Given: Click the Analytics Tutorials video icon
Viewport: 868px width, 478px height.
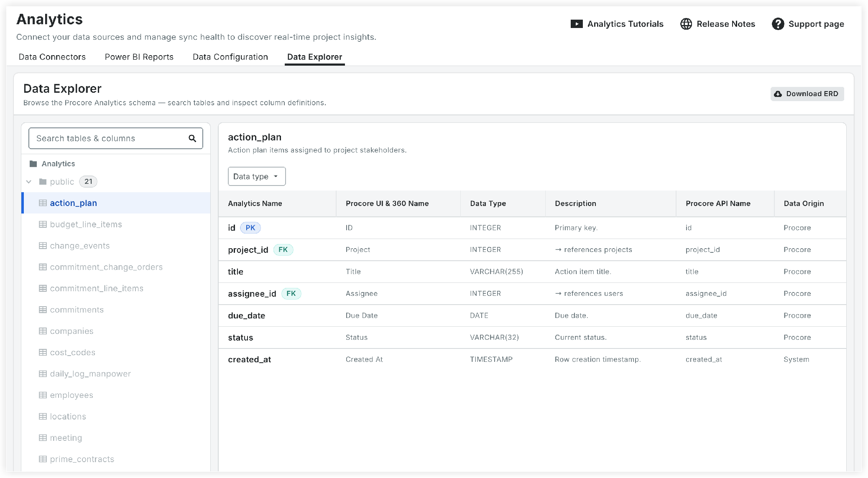Looking at the screenshot, I should coord(577,24).
